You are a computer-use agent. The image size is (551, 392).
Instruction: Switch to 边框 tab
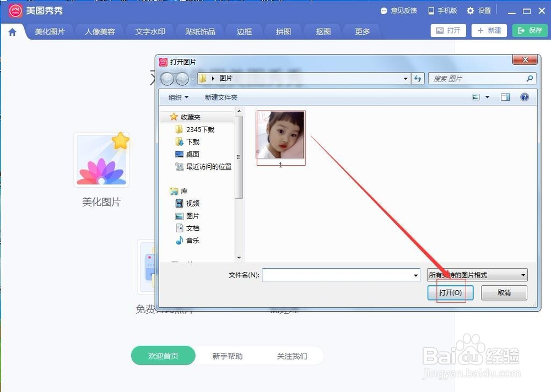pyautogui.click(x=244, y=32)
